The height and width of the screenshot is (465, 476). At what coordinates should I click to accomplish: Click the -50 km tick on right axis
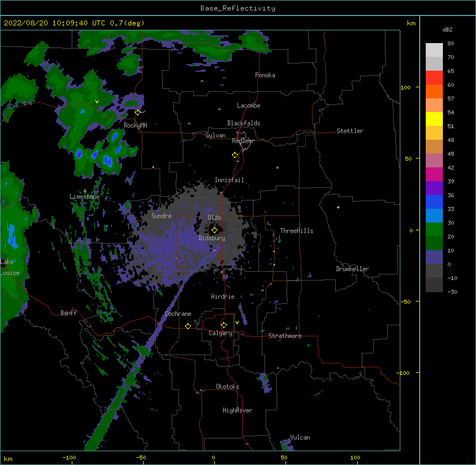coord(405,302)
